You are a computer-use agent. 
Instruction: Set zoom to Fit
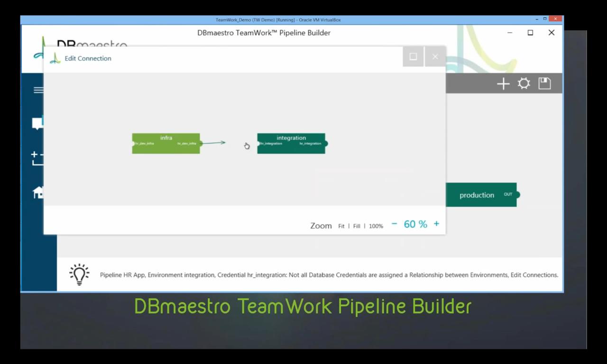(341, 226)
